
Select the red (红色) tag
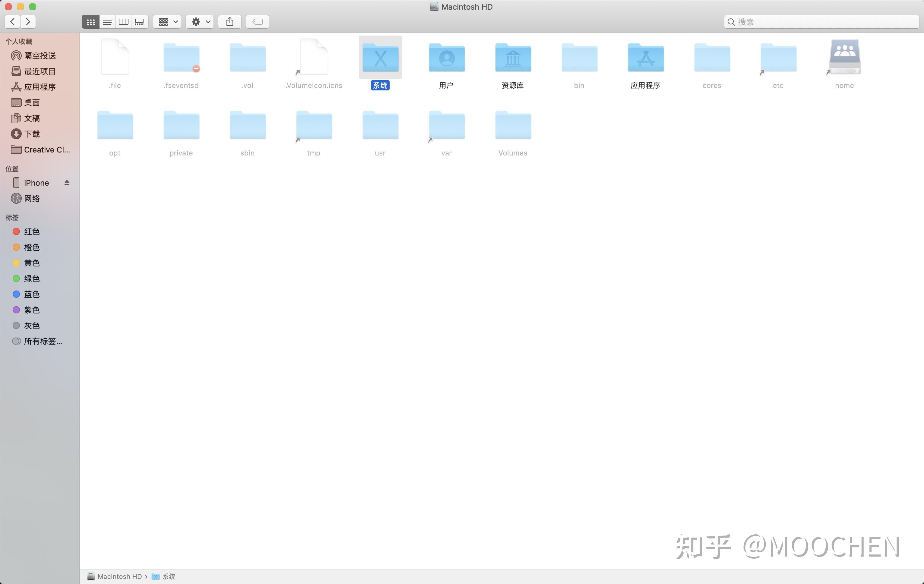tap(32, 232)
